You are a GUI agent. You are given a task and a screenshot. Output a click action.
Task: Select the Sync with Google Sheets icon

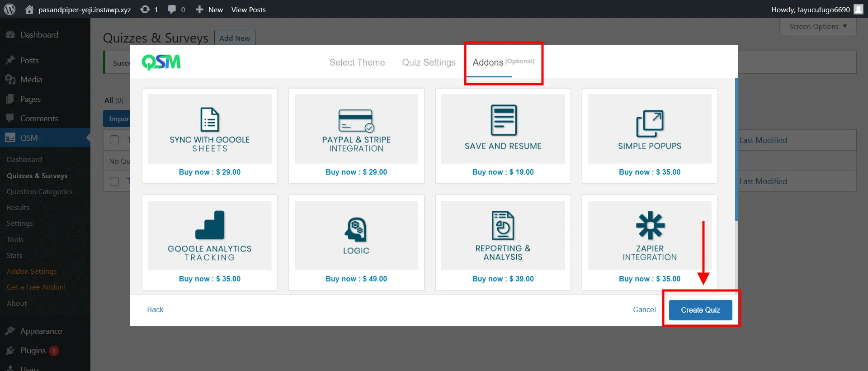click(x=210, y=119)
